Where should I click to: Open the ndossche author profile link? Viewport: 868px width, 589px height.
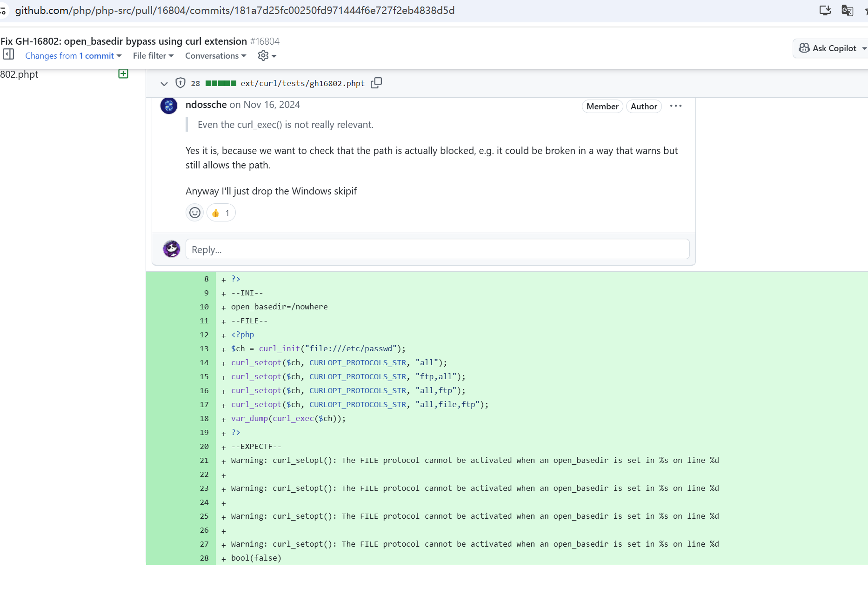pyautogui.click(x=206, y=105)
